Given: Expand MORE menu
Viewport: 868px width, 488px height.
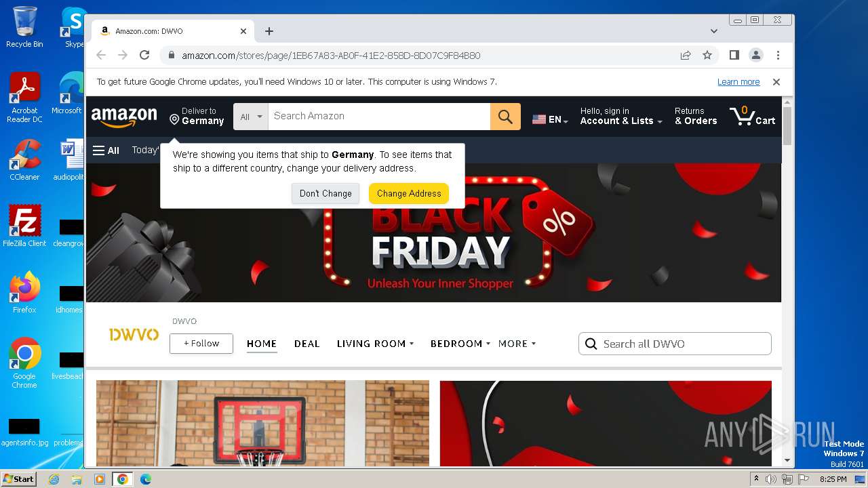Looking at the screenshot, I should click(517, 344).
